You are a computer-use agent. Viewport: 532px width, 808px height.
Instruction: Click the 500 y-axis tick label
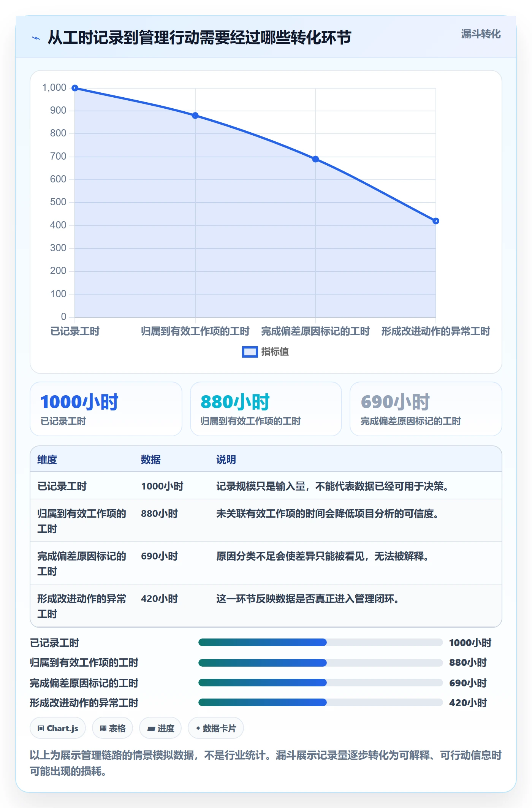point(58,202)
